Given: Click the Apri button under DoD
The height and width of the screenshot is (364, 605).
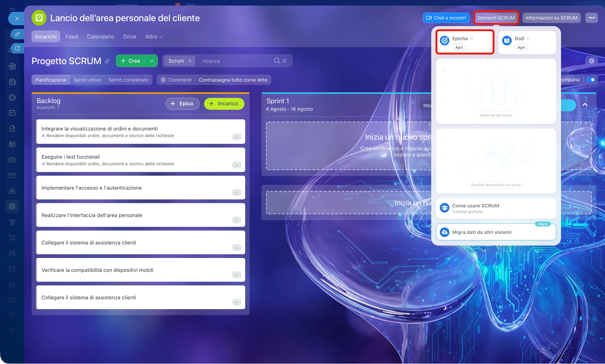Looking at the screenshot, I should click(521, 47).
